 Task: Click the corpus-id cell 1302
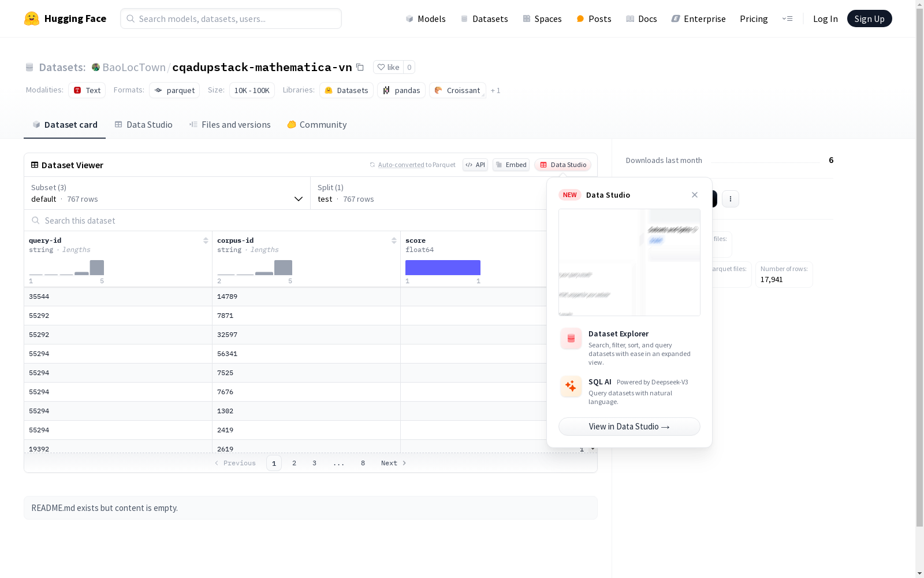point(306,411)
